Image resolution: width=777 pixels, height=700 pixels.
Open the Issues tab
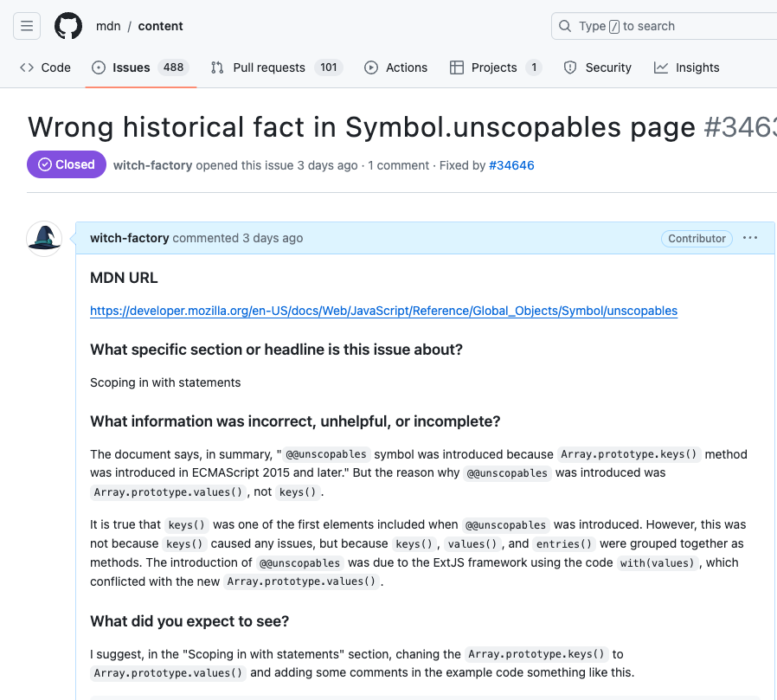(132, 67)
